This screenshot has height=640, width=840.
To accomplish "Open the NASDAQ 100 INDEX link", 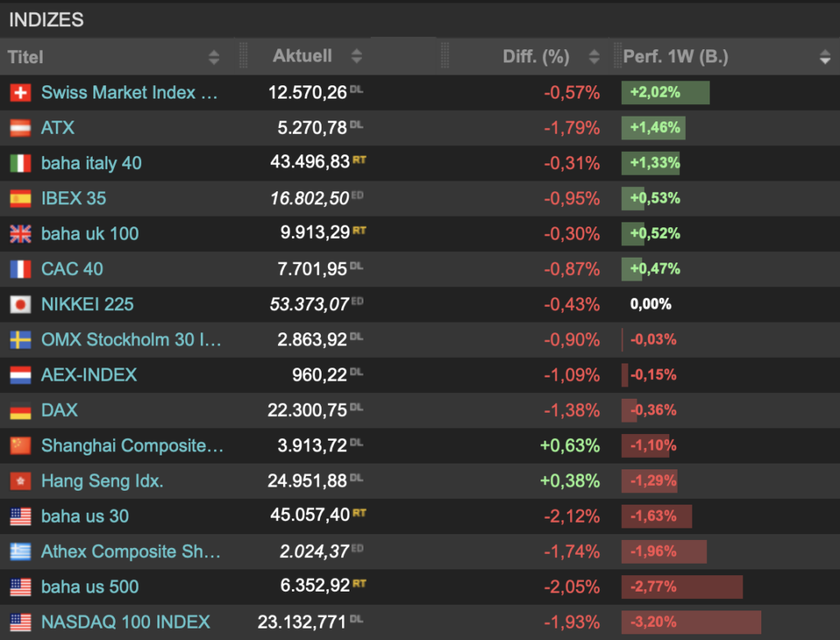I will pyautogui.click(x=126, y=622).
